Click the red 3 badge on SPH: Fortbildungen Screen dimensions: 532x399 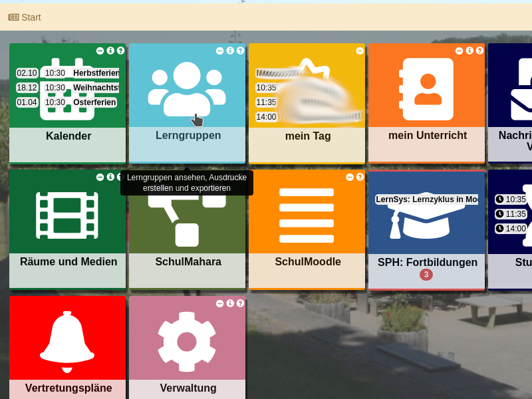click(x=426, y=275)
